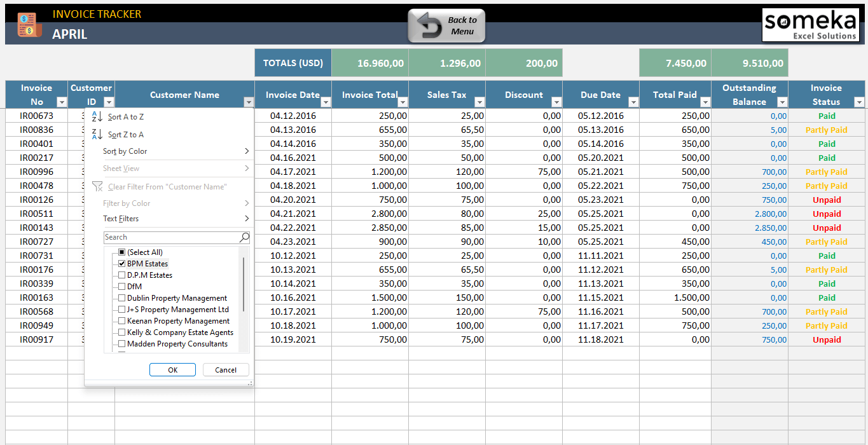Check the Dublin Property Management checkbox
868x445 pixels.
click(121, 298)
